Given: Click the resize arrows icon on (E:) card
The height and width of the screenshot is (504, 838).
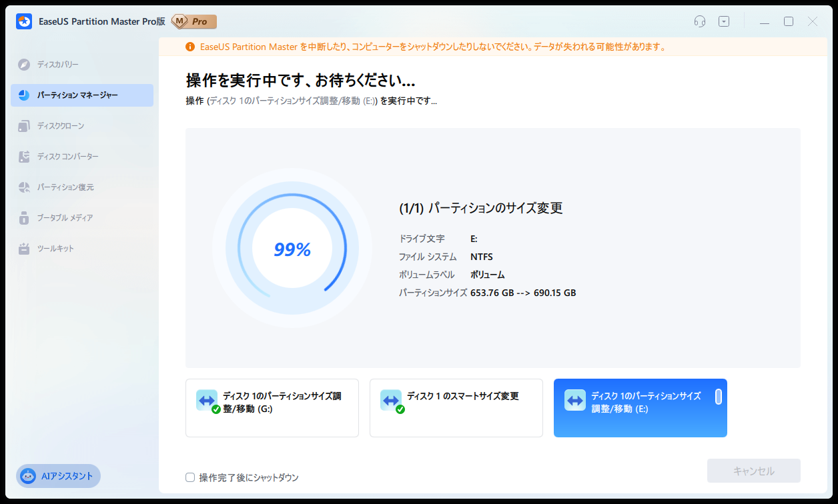Looking at the screenshot, I should 575,400.
